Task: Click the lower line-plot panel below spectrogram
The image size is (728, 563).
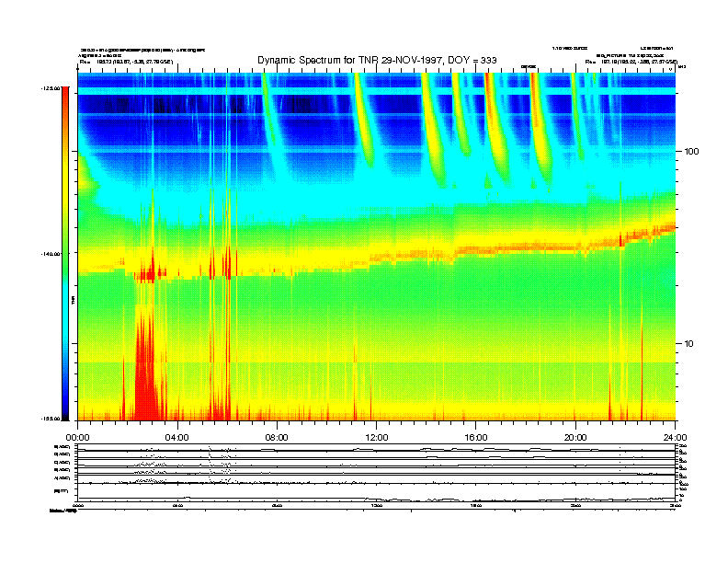Action: pyautogui.click(x=377, y=473)
